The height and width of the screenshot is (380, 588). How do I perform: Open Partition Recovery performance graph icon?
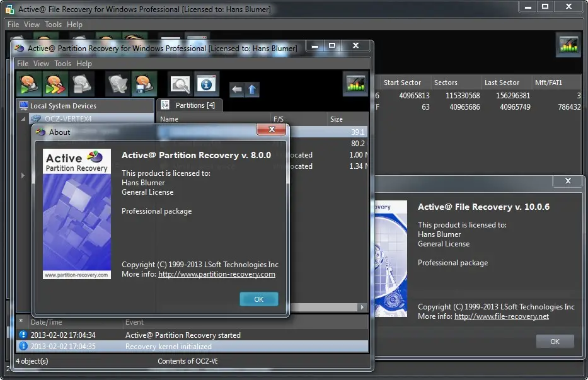[x=355, y=83]
